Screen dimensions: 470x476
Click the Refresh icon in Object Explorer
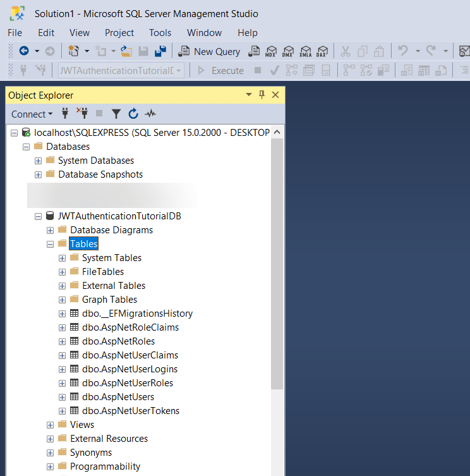tap(133, 114)
